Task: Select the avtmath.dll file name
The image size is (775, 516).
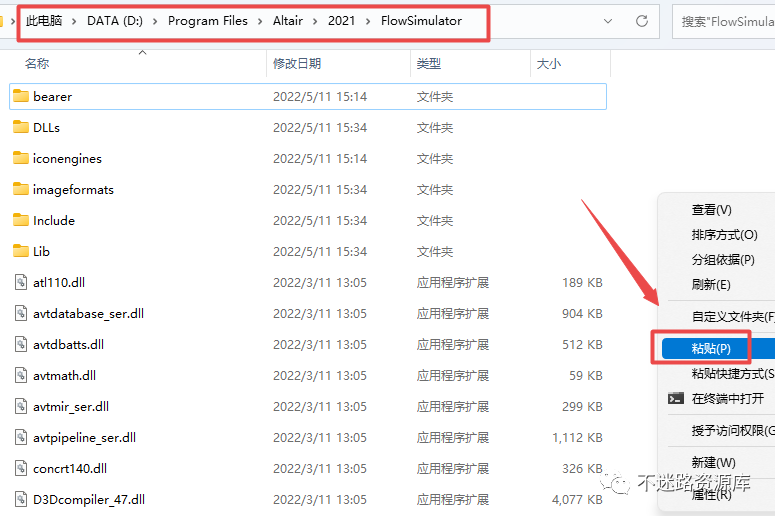Action: pos(64,376)
